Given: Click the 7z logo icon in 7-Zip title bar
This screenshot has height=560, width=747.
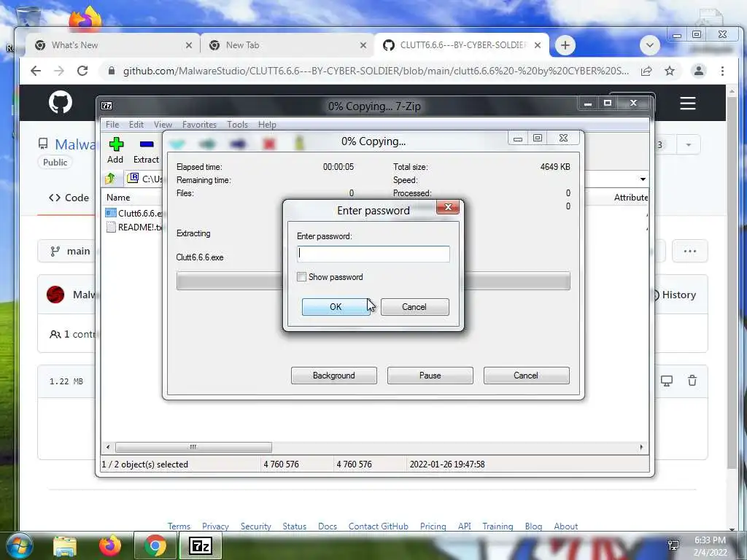Looking at the screenshot, I should tap(107, 106).
